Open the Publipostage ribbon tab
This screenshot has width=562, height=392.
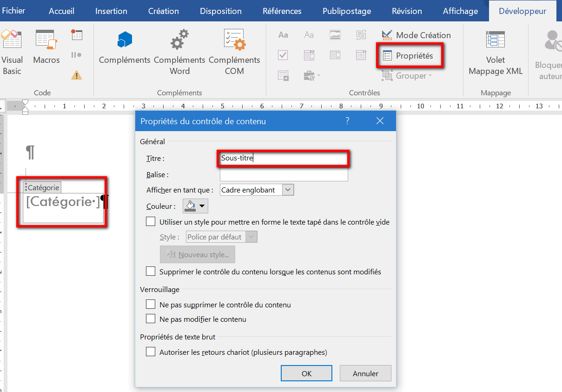347,11
